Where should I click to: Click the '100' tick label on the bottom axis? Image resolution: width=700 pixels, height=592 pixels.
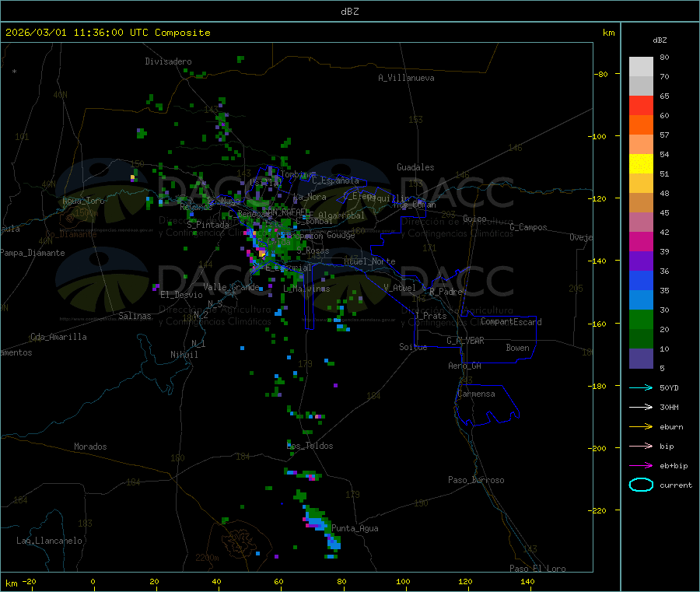pos(403,581)
